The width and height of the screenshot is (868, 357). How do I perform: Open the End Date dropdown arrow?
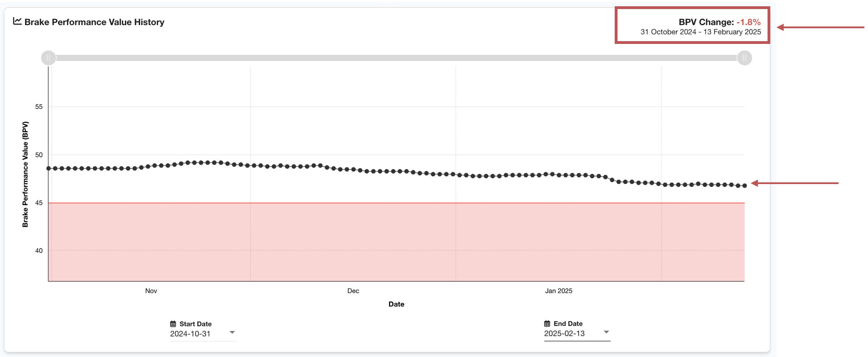606,332
